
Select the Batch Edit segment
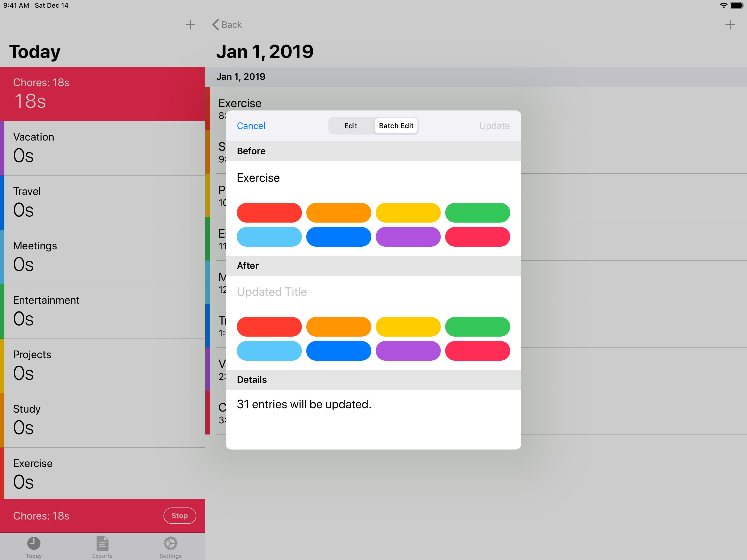pyautogui.click(x=396, y=126)
